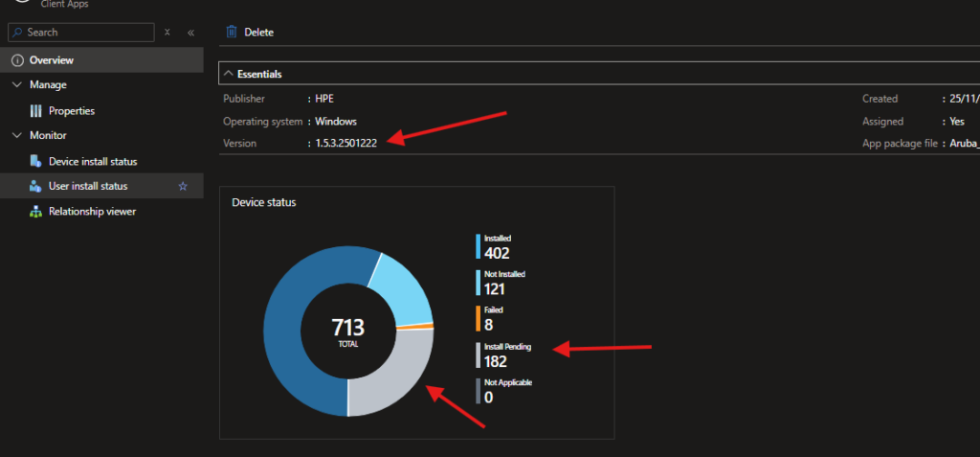Screen dimensions: 980x457
Task: Collapse the sidebar using the double-chevron icon
Action: pyautogui.click(x=190, y=33)
